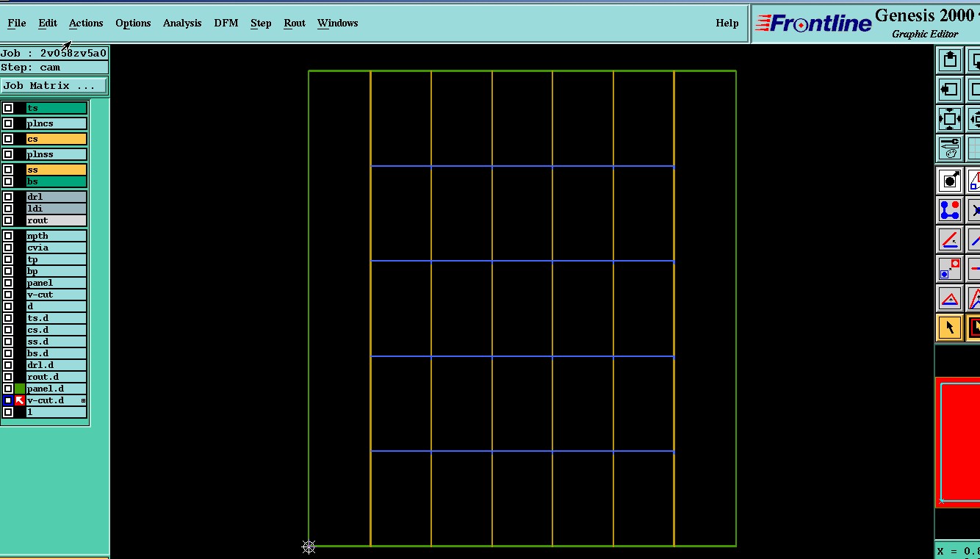Click the red overview thumbnail panel
The height and width of the screenshot is (559, 980).
(x=958, y=441)
